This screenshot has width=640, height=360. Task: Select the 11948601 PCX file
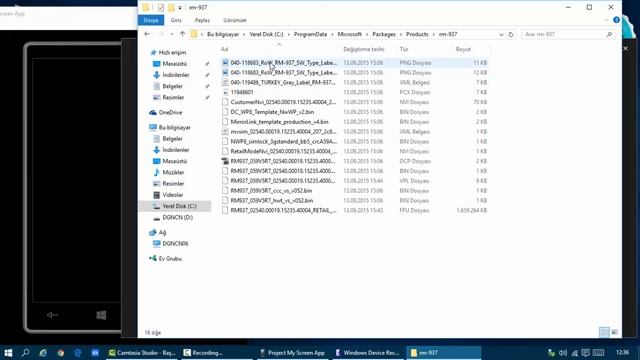pyautogui.click(x=354, y=92)
